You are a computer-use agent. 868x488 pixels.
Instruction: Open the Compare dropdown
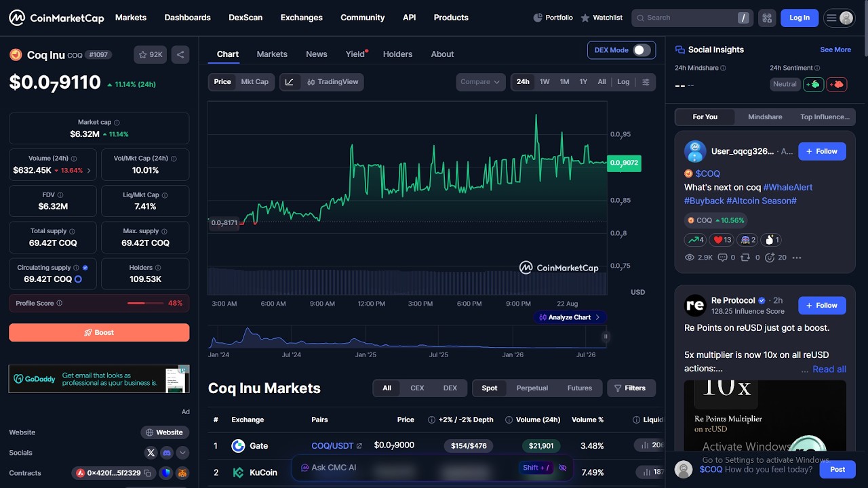(x=480, y=82)
